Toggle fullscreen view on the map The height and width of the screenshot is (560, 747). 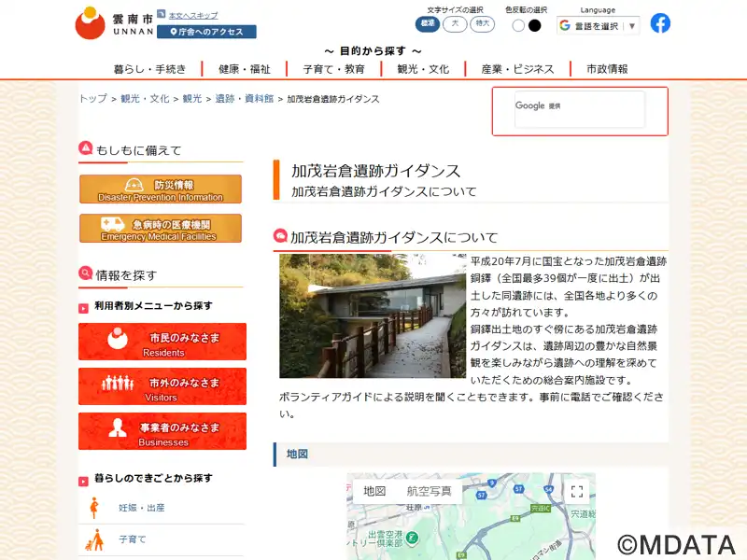tap(577, 492)
